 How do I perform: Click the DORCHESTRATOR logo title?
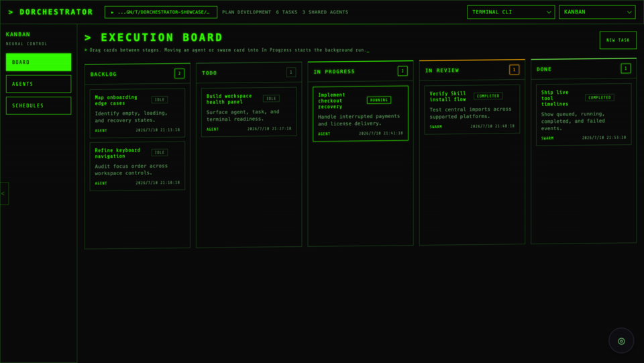pos(51,12)
